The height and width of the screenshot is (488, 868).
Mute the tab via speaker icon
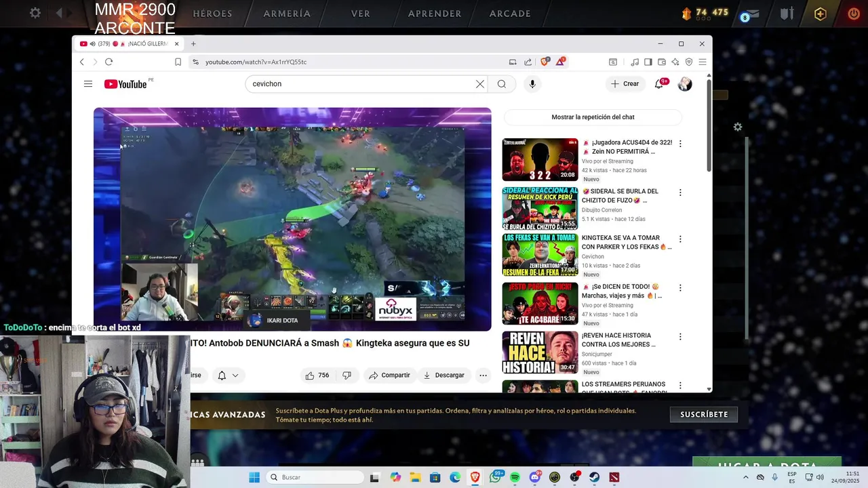(x=92, y=43)
